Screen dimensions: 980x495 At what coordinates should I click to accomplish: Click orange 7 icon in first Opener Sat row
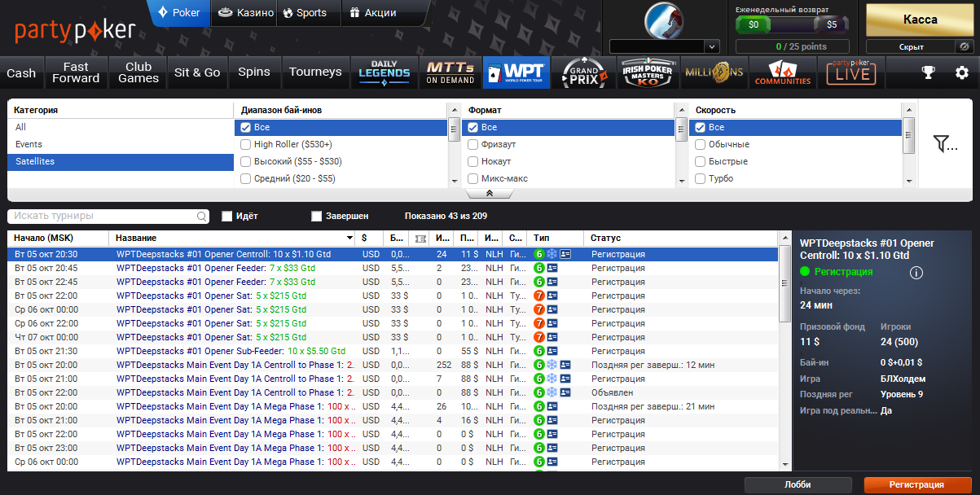pyautogui.click(x=538, y=296)
